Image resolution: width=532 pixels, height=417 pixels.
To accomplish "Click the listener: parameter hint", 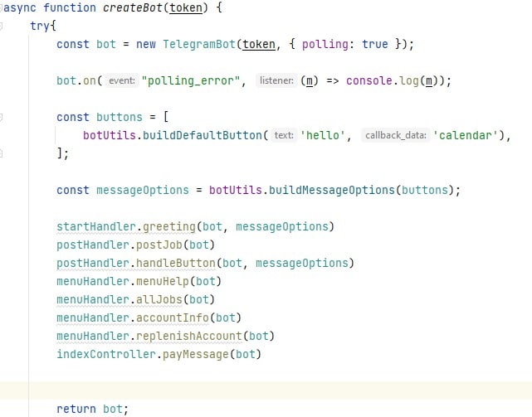I will 276,80.
